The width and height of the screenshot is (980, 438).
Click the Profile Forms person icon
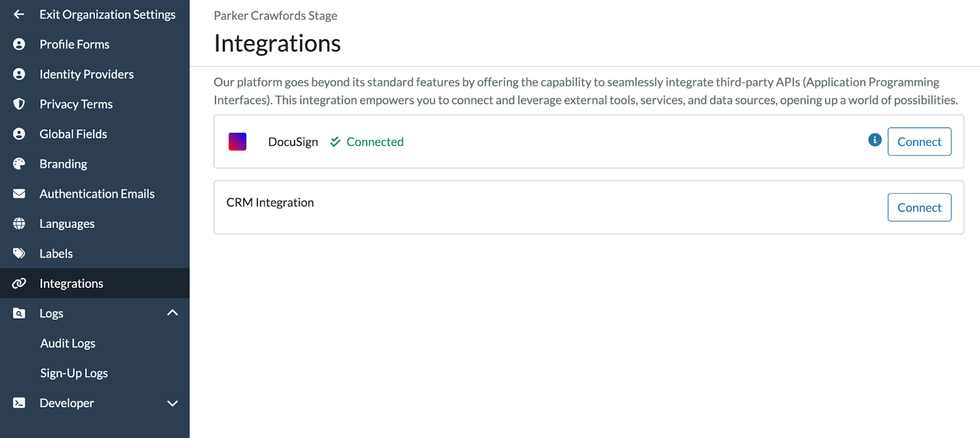pyautogui.click(x=19, y=43)
